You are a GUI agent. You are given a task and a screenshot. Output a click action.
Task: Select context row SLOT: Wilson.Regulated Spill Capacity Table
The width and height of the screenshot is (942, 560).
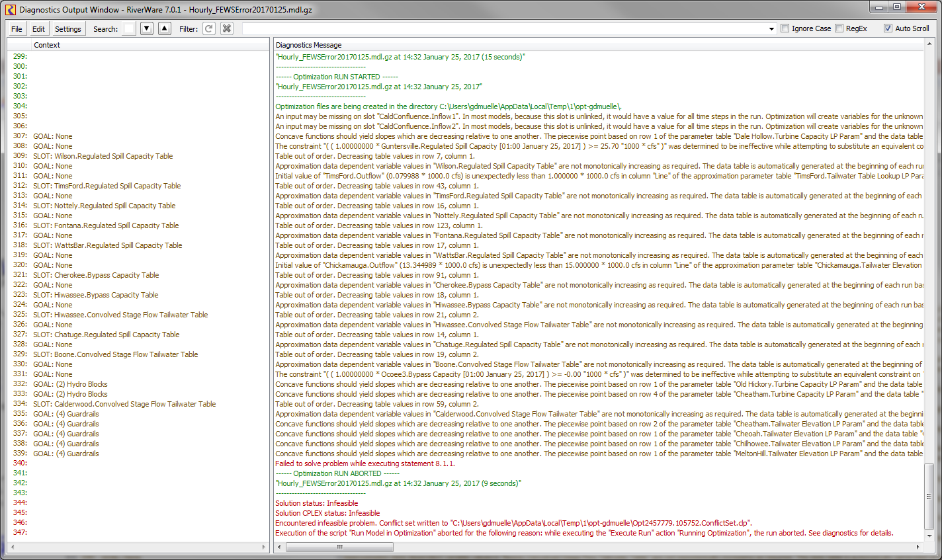pyautogui.click(x=103, y=156)
